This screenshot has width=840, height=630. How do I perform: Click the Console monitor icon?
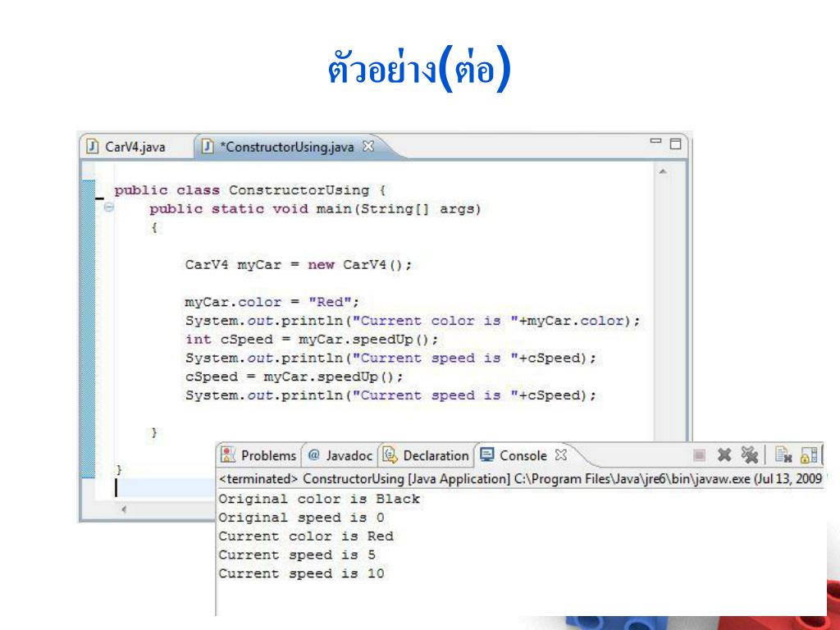point(487,454)
